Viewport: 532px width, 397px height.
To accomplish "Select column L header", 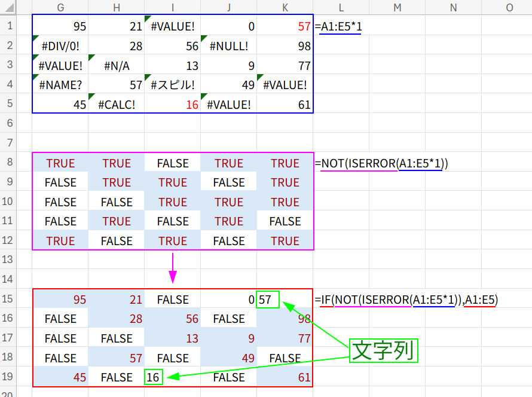I will tap(341, 7).
